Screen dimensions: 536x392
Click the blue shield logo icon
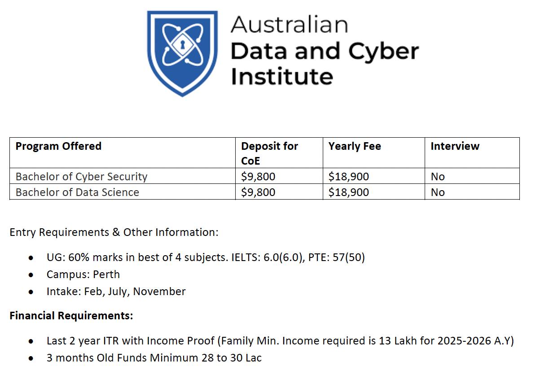182,54
